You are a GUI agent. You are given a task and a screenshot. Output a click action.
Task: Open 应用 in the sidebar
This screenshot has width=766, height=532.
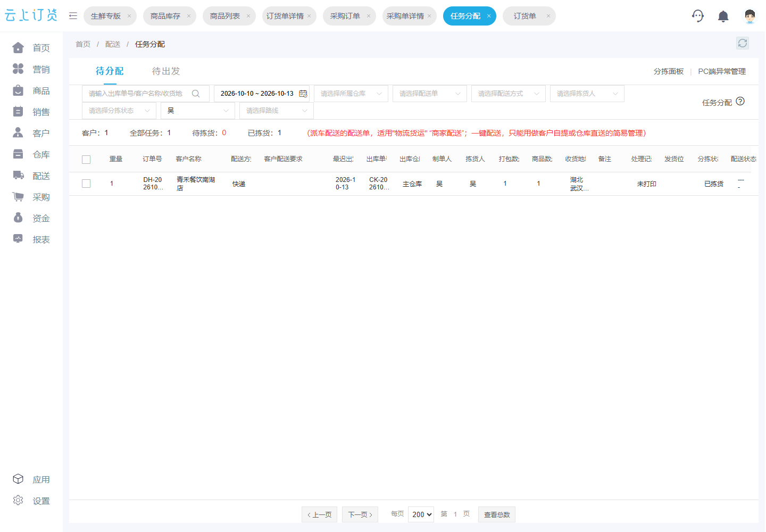[31, 479]
